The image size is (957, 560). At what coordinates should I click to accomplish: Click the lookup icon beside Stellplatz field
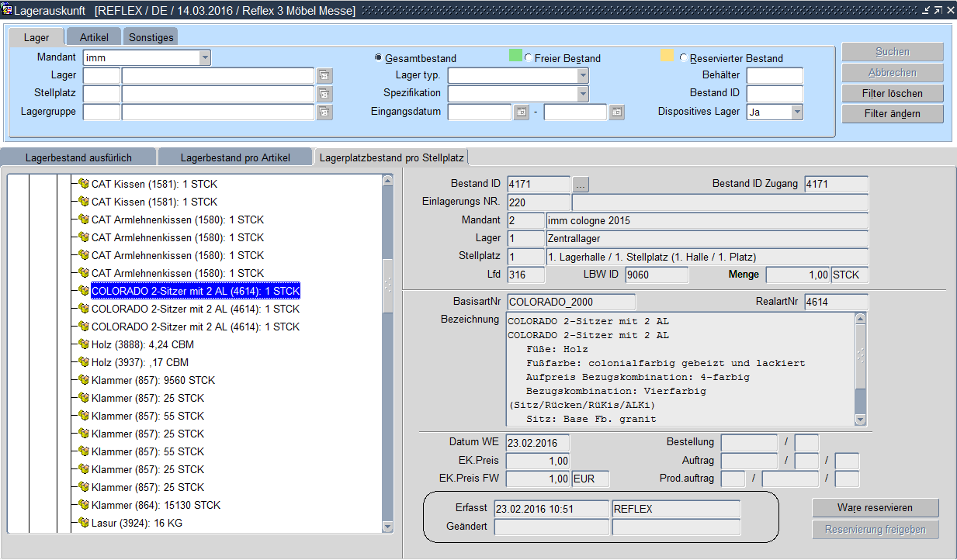click(324, 94)
